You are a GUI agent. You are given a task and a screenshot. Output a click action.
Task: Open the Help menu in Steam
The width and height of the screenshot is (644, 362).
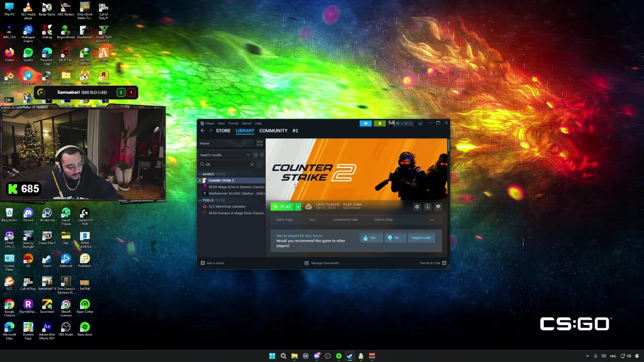pos(258,123)
